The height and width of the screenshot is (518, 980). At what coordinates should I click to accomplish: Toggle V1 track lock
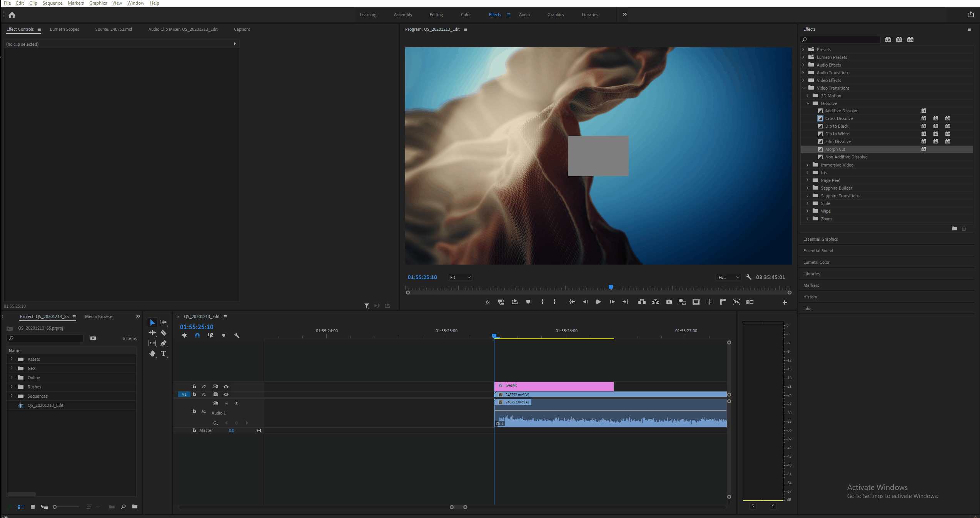pos(194,394)
